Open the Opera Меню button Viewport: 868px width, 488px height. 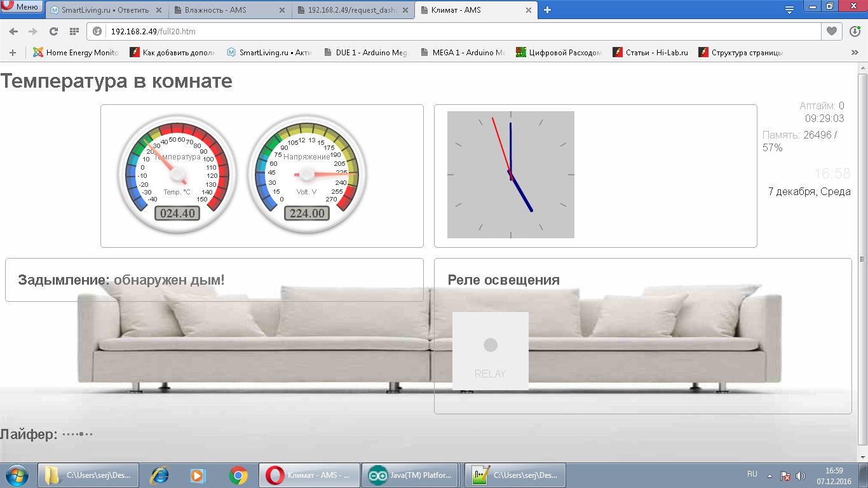22,7
